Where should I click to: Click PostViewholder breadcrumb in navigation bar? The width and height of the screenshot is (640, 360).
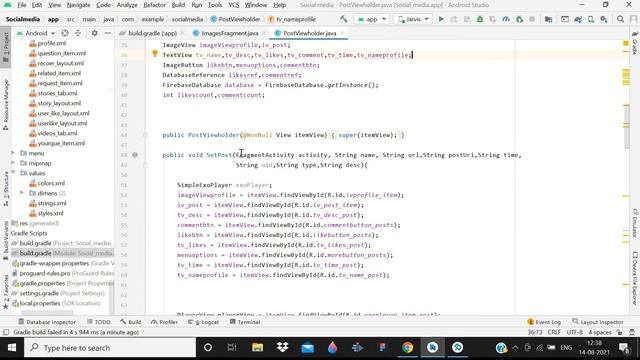coord(235,19)
